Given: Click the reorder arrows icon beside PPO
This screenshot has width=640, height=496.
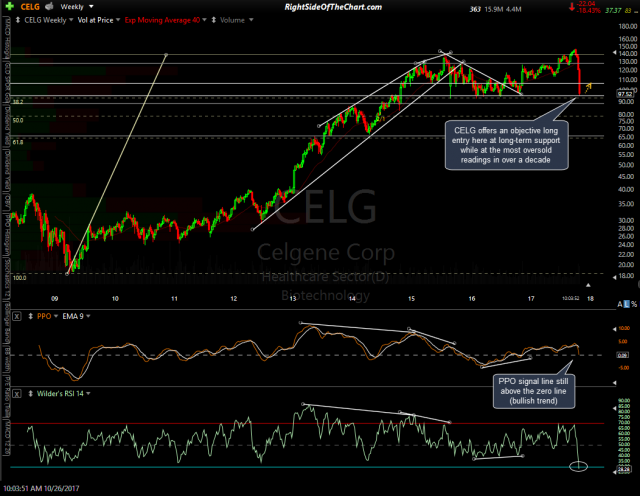Looking at the screenshot, I should pos(30,316).
